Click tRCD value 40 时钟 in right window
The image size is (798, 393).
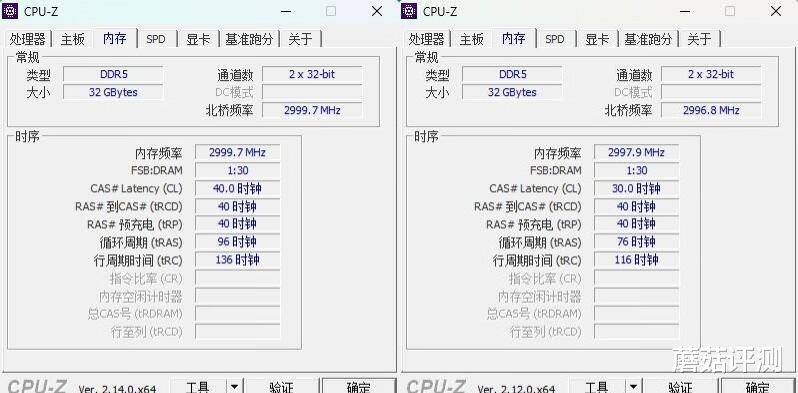[x=637, y=206]
